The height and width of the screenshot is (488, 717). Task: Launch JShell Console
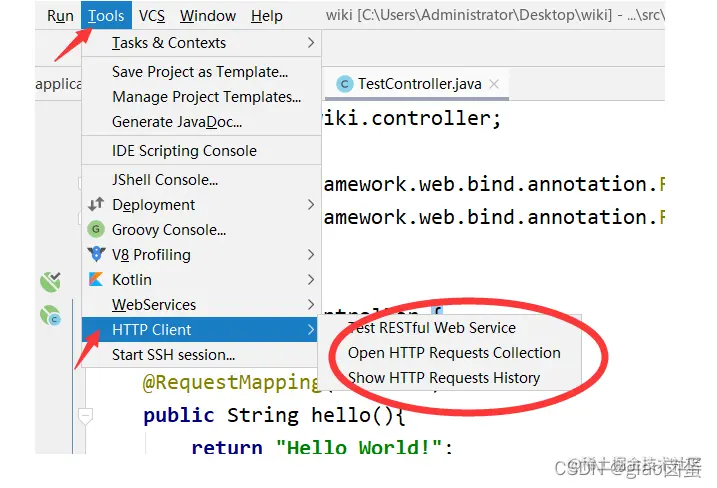click(201, 180)
